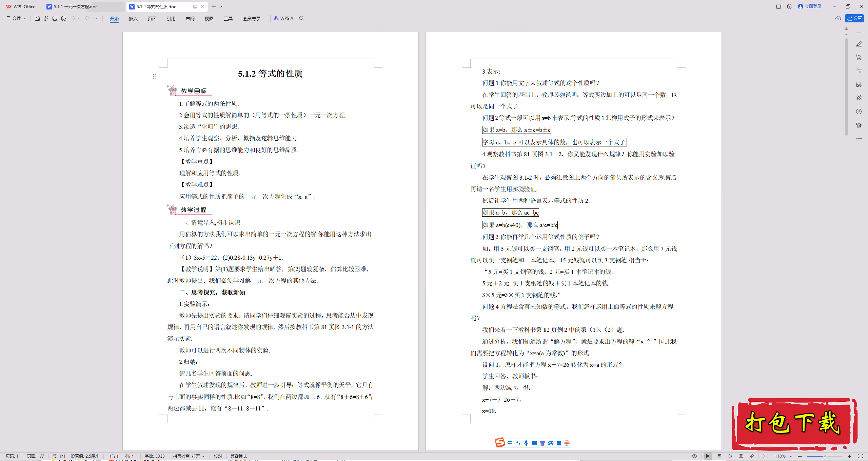Switch to outline view
The image size is (868, 461).
pos(719,456)
